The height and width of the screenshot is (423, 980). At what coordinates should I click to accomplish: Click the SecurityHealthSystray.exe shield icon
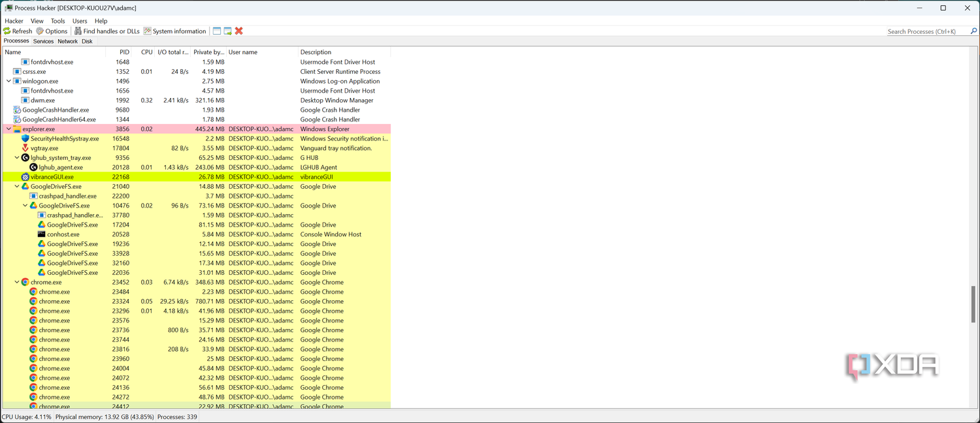(x=25, y=138)
